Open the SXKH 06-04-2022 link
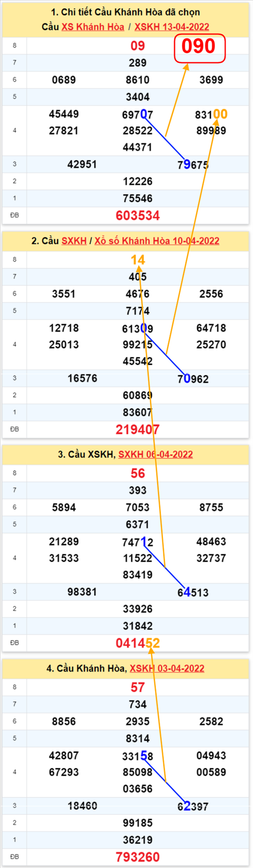The image size is (253, 868). (x=155, y=454)
